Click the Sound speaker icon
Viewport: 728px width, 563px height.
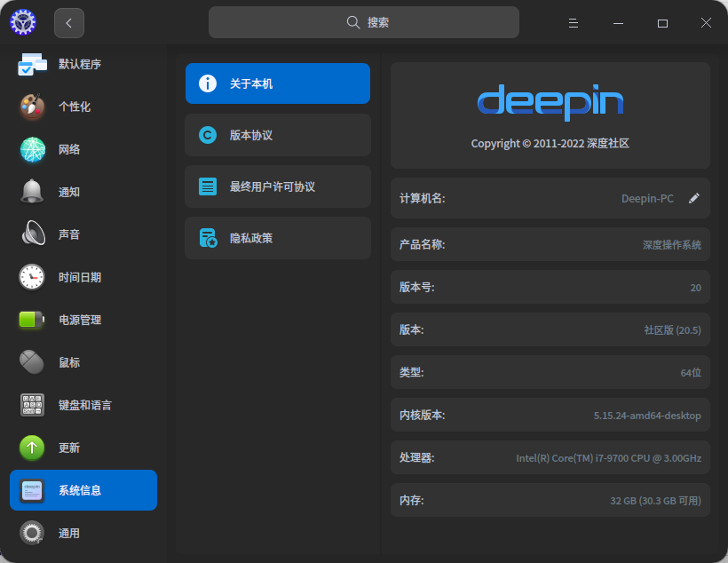tap(32, 234)
